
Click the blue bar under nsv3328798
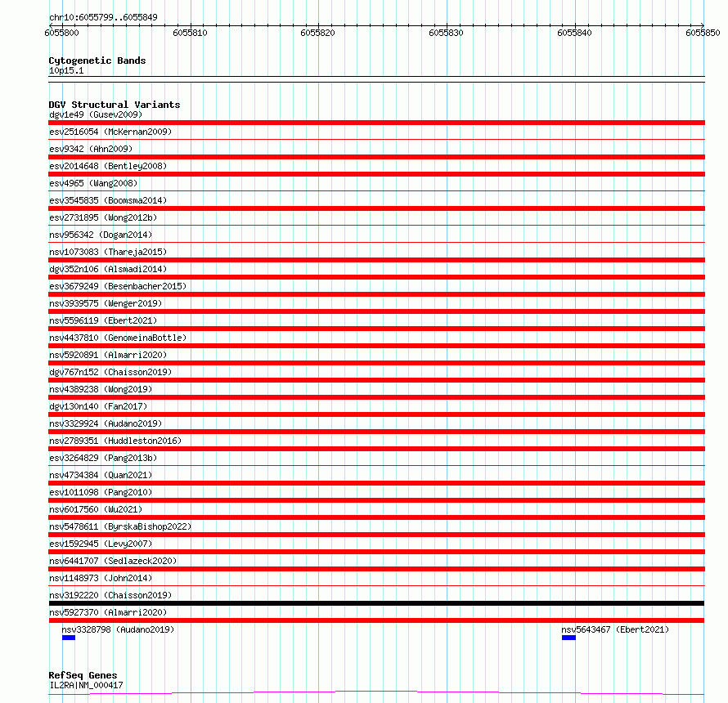[x=69, y=638]
